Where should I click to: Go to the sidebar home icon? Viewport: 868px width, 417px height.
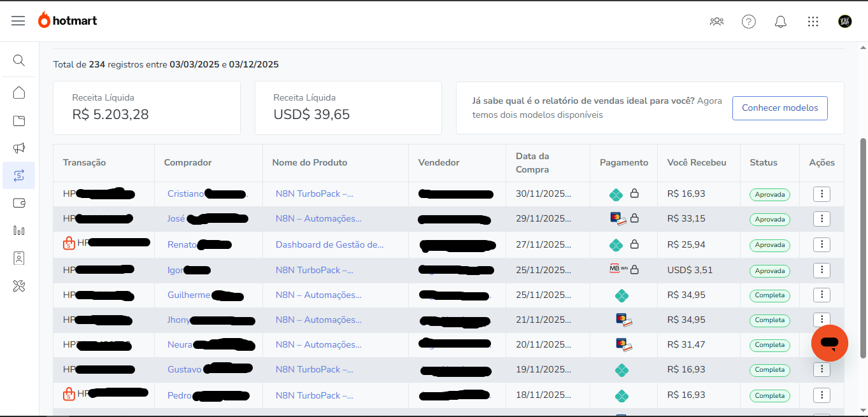click(19, 93)
